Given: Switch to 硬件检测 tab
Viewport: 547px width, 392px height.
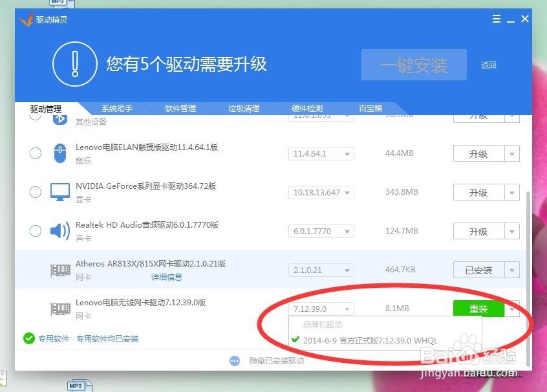Looking at the screenshot, I should click(307, 109).
